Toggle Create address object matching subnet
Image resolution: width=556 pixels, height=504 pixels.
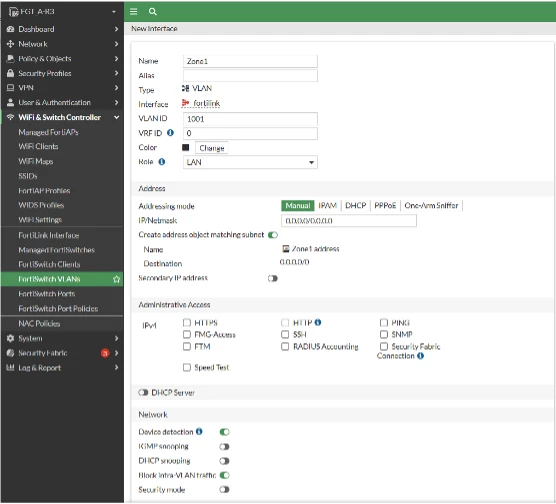pos(273,235)
